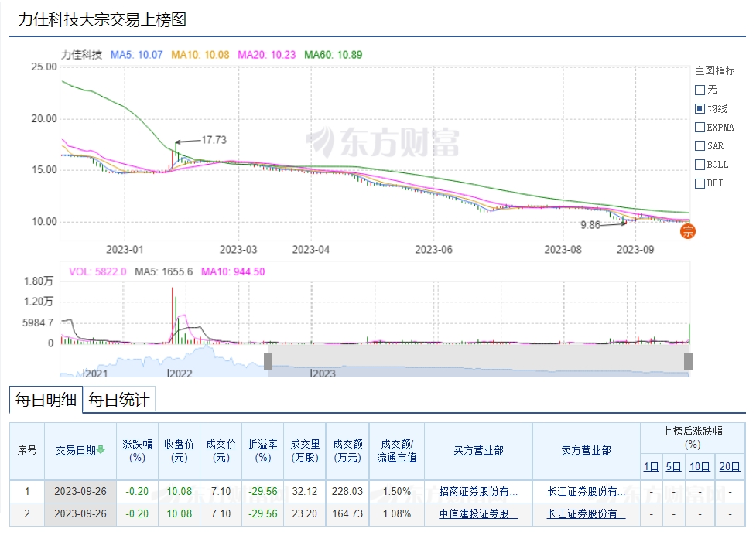Toggle the 均线 moving average indicator
756x539 pixels.
coord(700,109)
